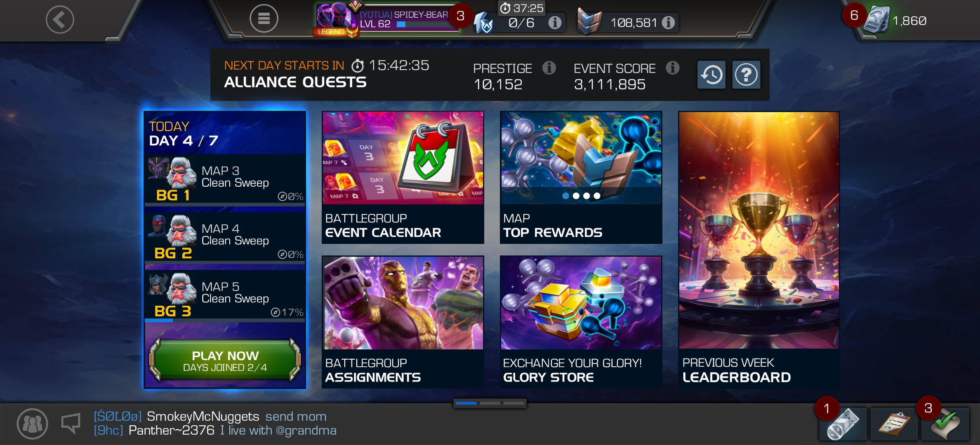This screenshot has height=445, width=980.
Task: Open Battlegroup Event Calendar tile
Action: point(403,178)
